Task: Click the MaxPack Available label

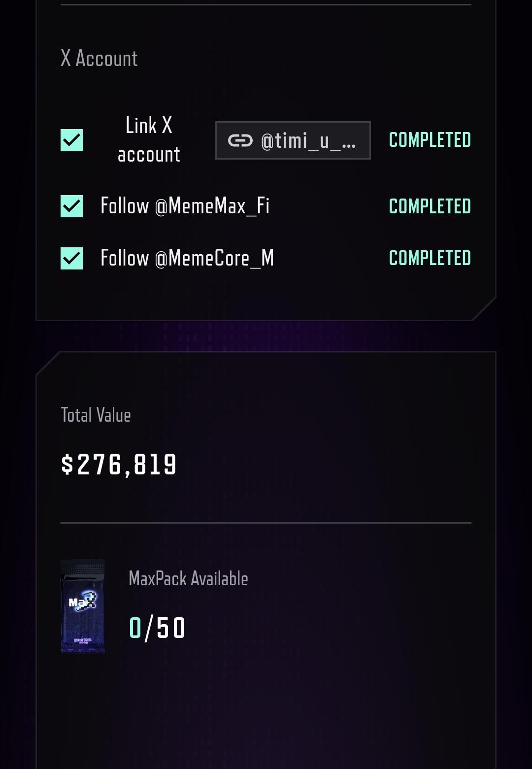Action: 188,579
